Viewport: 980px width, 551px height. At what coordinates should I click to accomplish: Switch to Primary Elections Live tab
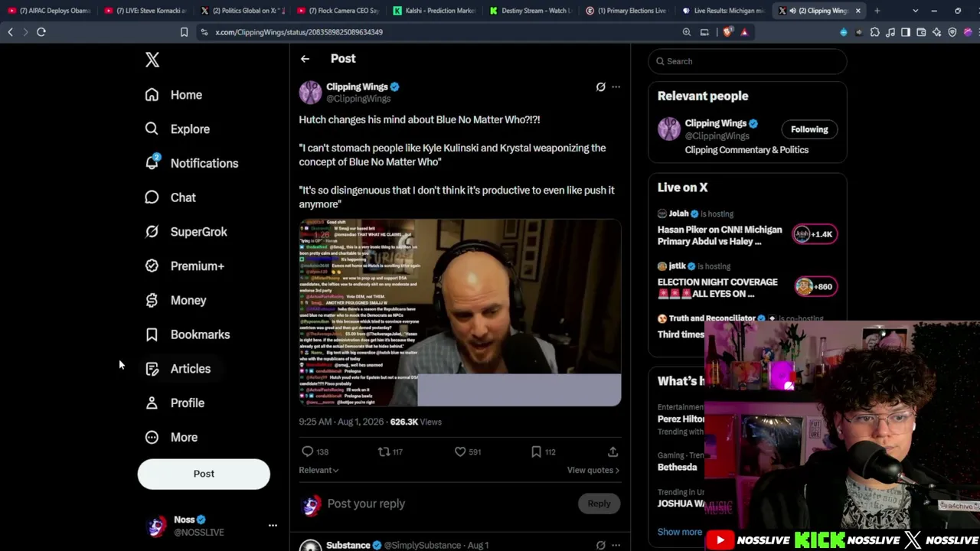(x=628, y=11)
